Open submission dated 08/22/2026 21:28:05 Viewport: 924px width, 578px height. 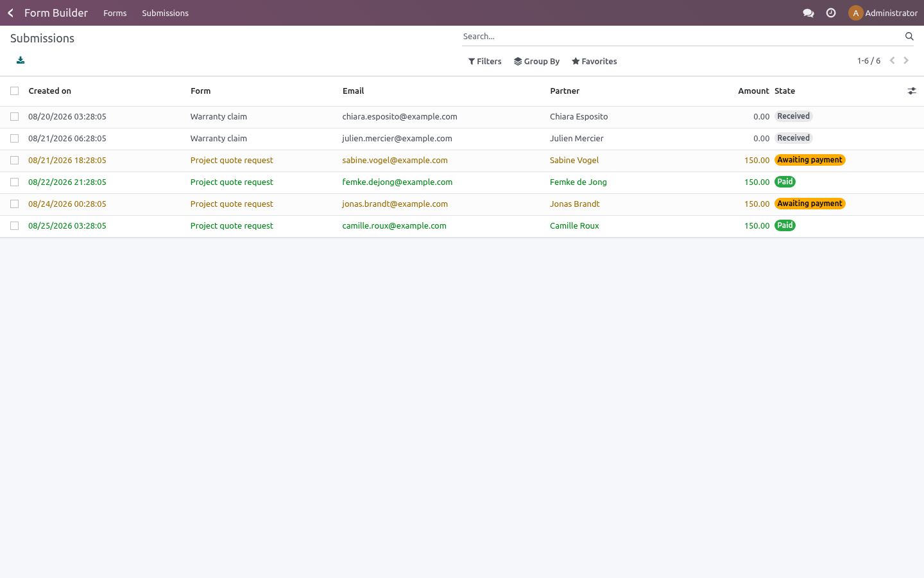coord(67,182)
